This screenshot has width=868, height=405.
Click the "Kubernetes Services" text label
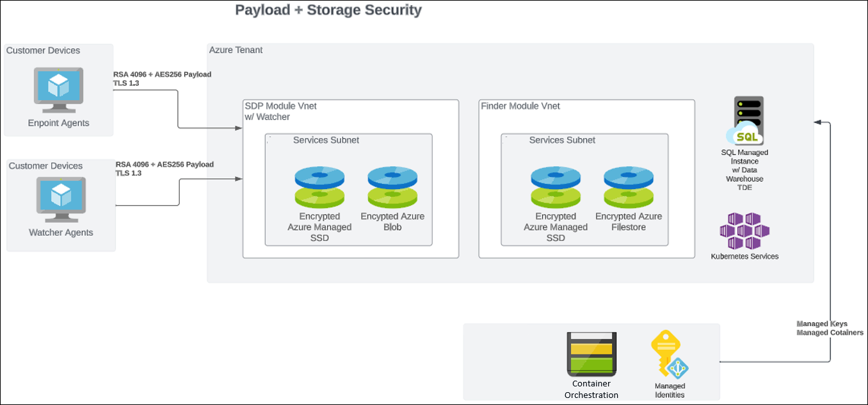(x=744, y=256)
